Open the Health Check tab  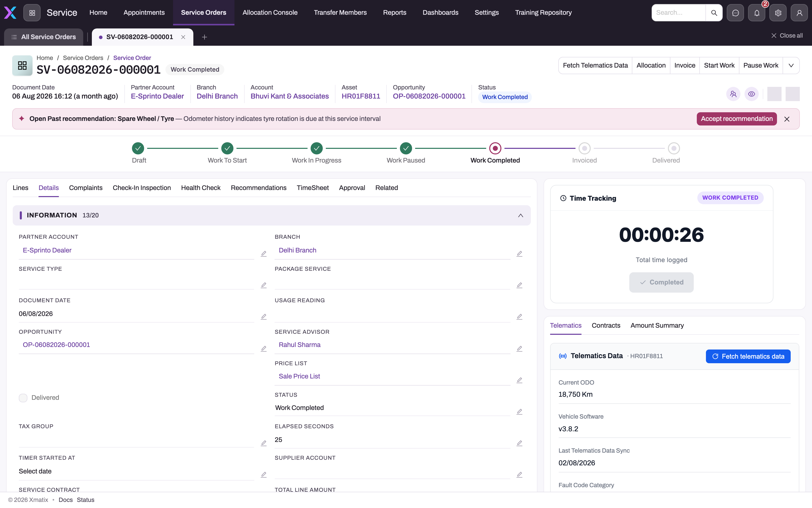pyautogui.click(x=201, y=188)
